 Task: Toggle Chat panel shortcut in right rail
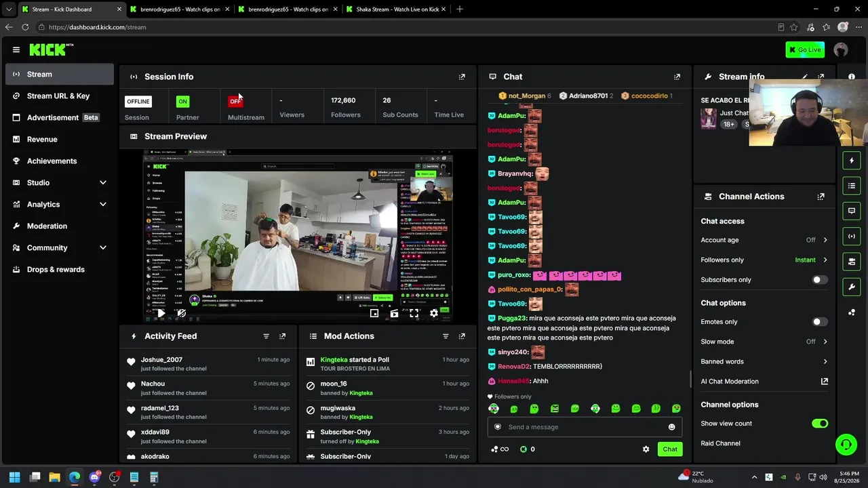click(852, 211)
